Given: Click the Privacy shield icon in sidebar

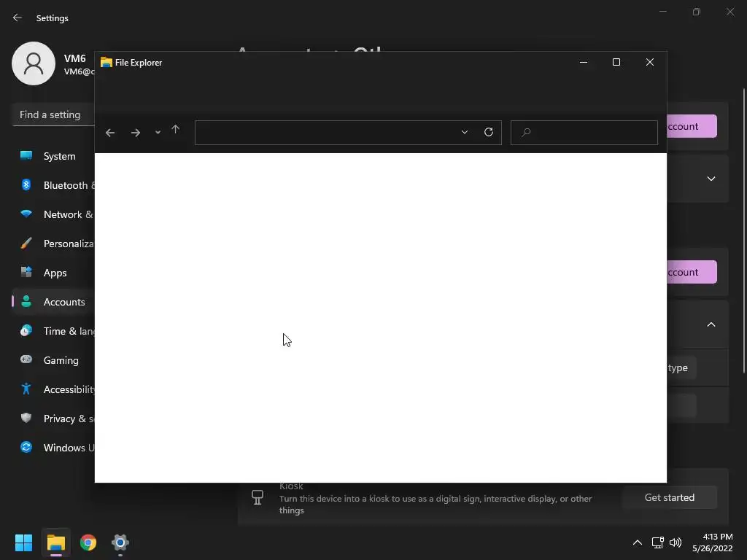Looking at the screenshot, I should pyautogui.click(x=26, y=418).
